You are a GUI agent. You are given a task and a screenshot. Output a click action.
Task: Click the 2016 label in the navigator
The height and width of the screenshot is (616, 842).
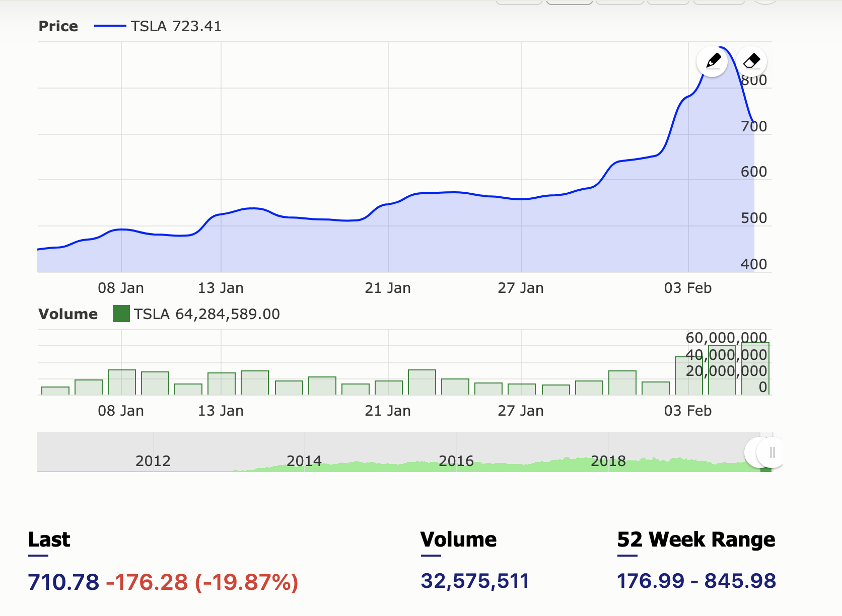(456, 460)
